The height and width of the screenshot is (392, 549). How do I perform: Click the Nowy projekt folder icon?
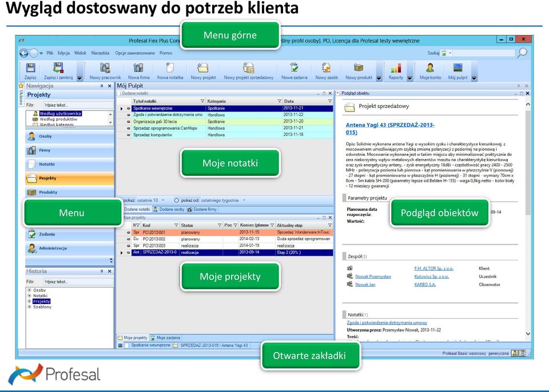203,68
